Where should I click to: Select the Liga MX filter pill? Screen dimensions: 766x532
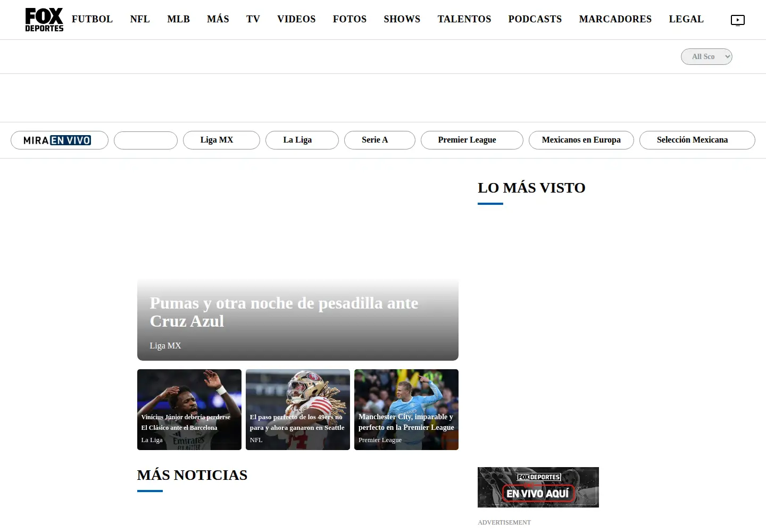[x=221, y=140]
